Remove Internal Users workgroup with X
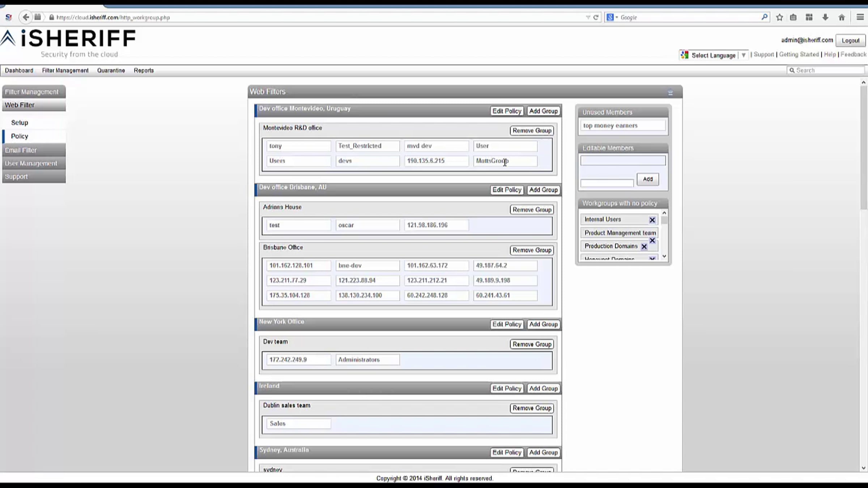This screenshot has height=488, width=868. [652, 220]
